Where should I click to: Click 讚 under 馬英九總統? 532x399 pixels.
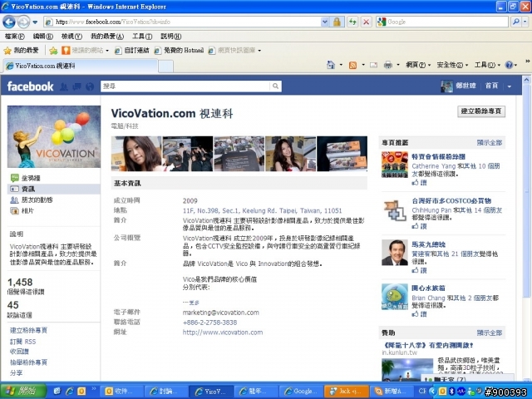coord(419,270)
